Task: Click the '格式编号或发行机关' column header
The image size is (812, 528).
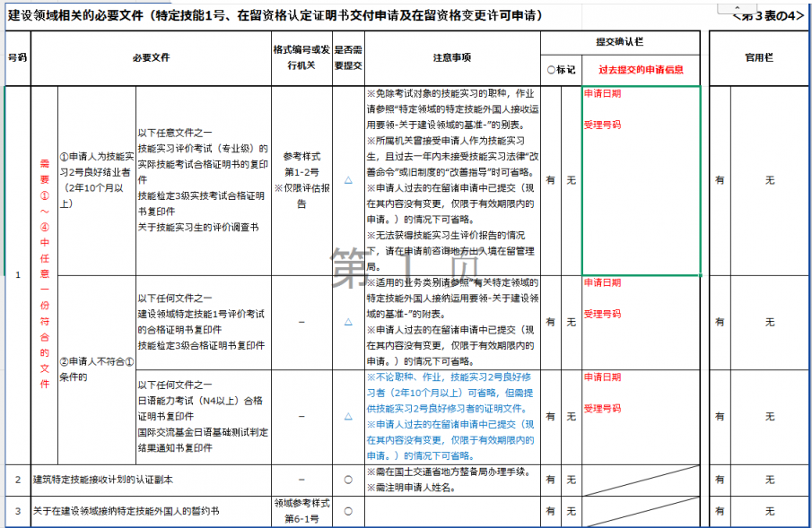Action: click(301, 58)
